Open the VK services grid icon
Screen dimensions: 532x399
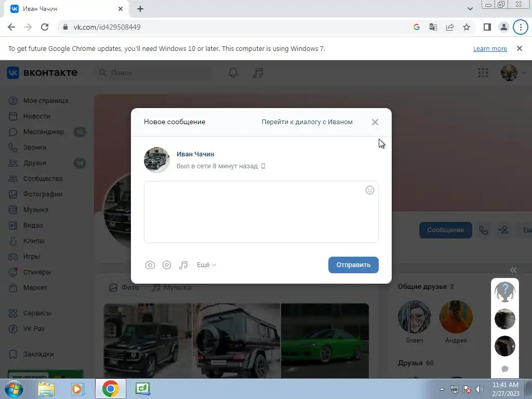[483, 73]
